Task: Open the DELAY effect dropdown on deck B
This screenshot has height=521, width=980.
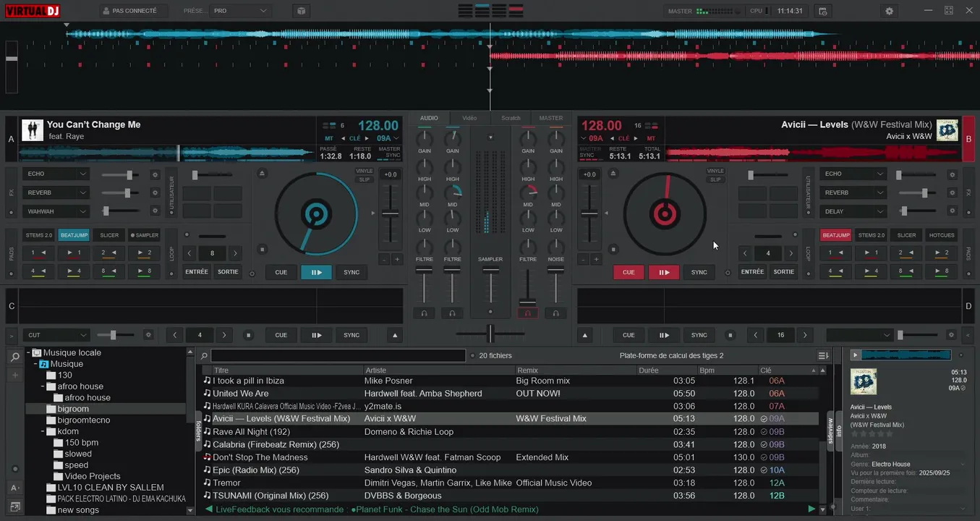Action: 853,211
